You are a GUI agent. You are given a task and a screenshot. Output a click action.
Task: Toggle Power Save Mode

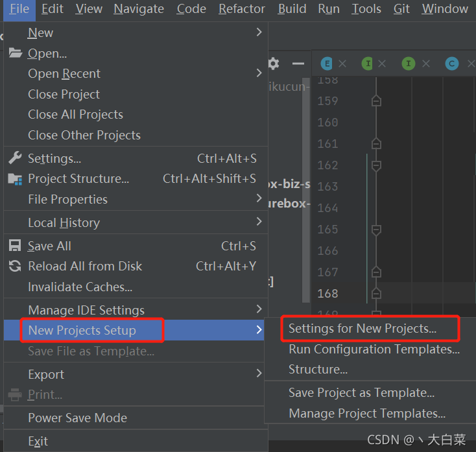click(136, 418)
